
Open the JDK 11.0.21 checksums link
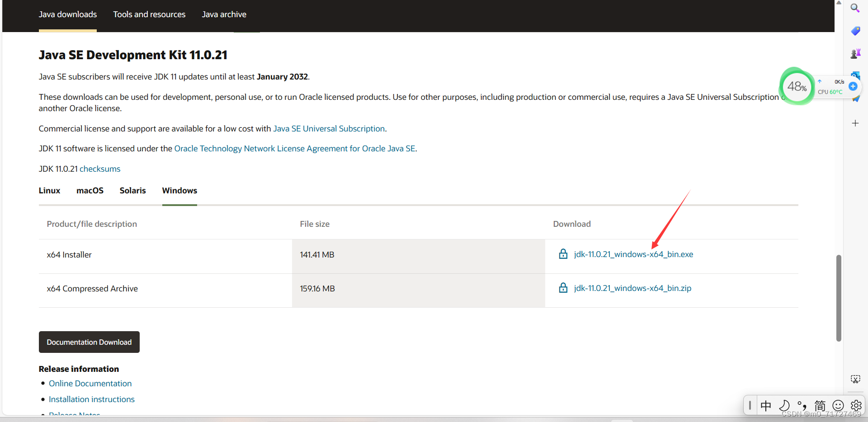coord(100,169)
